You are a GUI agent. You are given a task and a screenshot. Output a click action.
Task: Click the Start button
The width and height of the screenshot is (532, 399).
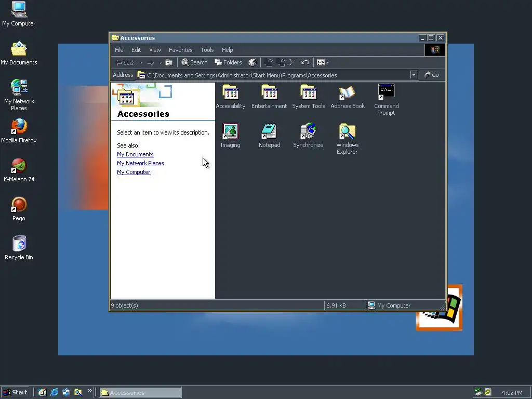pos(15,392)
